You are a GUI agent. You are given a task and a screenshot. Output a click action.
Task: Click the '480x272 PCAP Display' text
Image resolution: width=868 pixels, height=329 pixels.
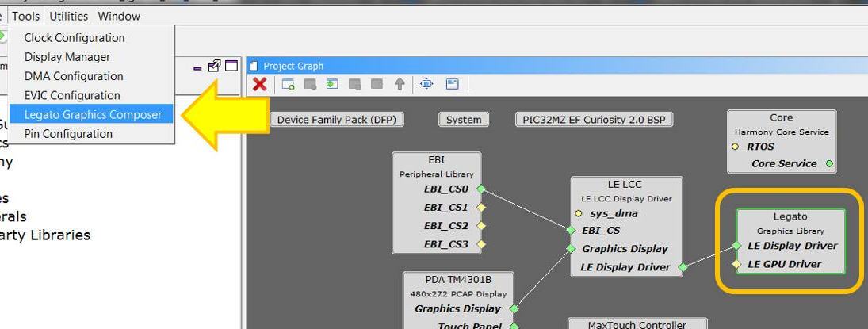point(458,294)
